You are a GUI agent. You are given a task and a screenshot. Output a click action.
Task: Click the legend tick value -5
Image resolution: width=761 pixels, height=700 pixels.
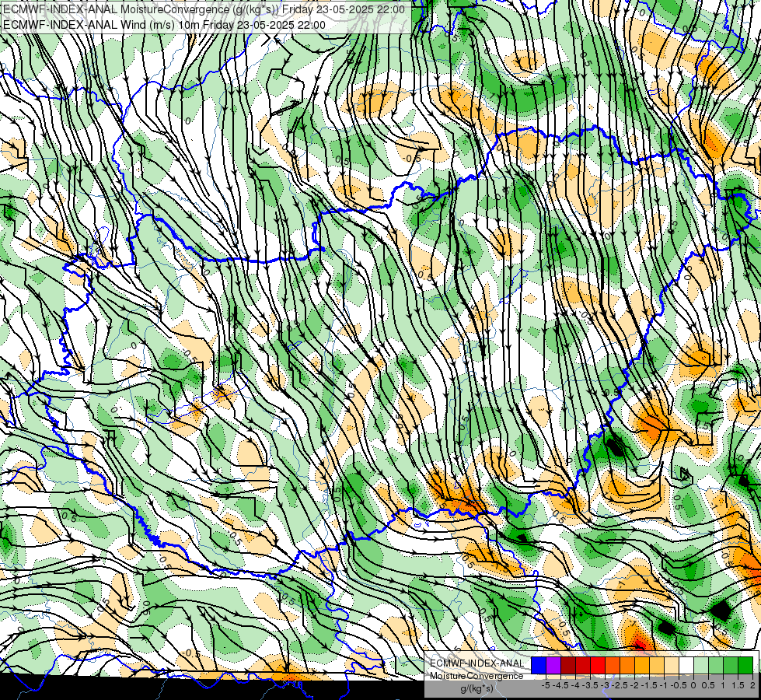coord(546,685)
